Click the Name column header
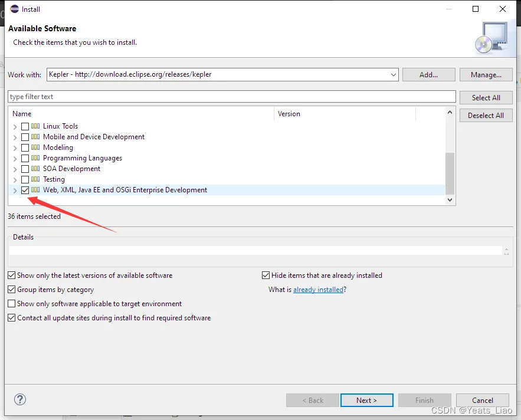The image size is (521, 420). pos(22,114)
